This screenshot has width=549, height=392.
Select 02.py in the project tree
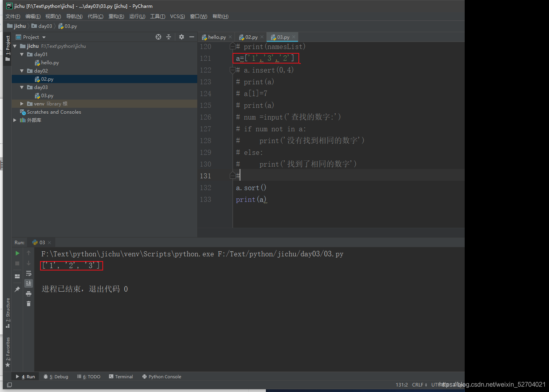coord(44,79)
